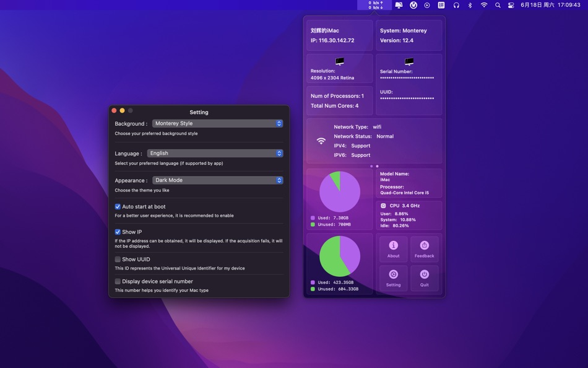Image resolution: width=588 pixels, height=368 pixels.
Task: Click the computer name 刘辉的iMac
Action: pyautogui.click(x=325, y=31)
